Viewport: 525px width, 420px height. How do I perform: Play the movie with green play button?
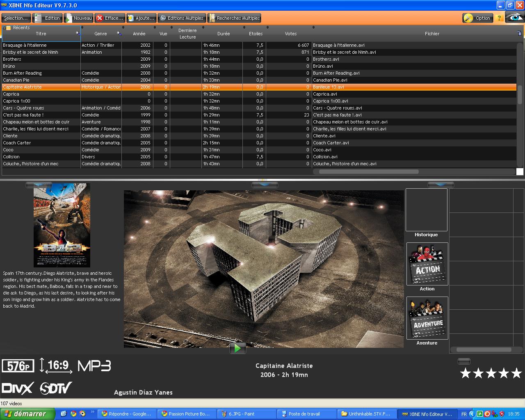237,348
